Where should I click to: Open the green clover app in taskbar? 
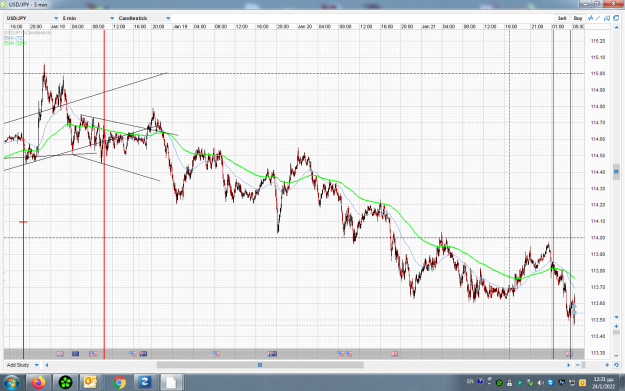[65, 382]
